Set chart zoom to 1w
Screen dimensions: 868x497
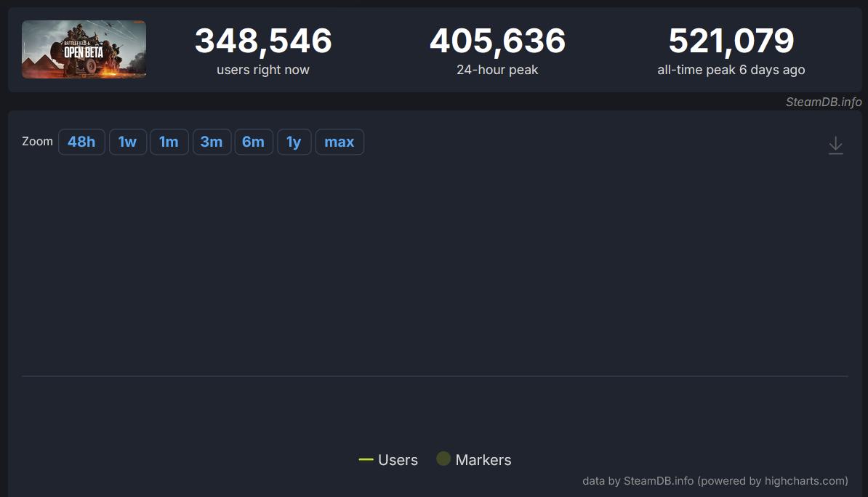(x=127, y=142)
